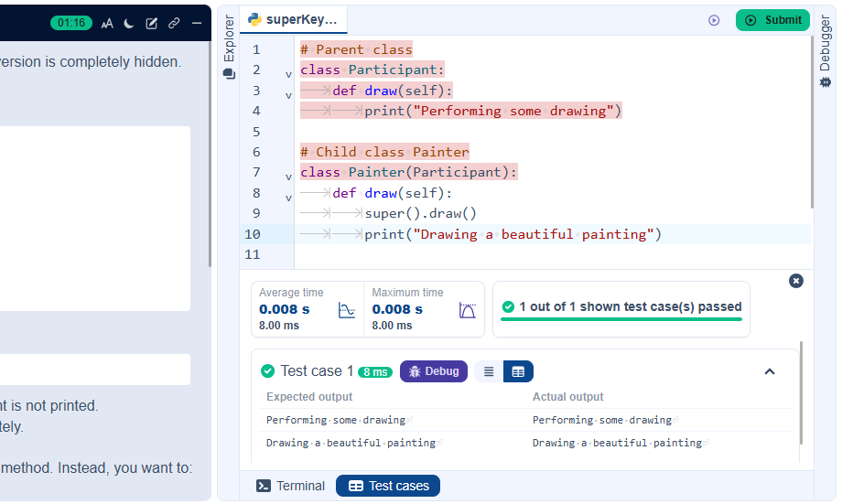Image resolution: width=842 pixels, height=504 pixels.
Task: Toggle dark mode moon icon
Action: [129, 23]
